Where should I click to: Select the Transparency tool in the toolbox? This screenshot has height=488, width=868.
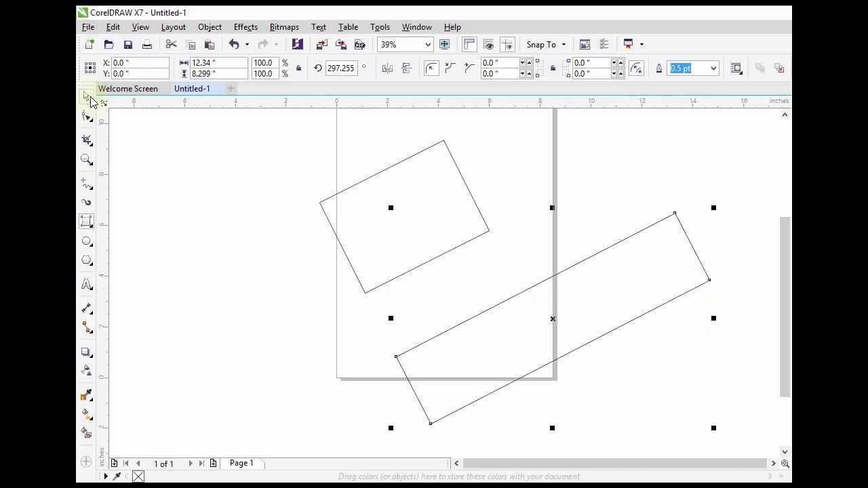[87, 371]
